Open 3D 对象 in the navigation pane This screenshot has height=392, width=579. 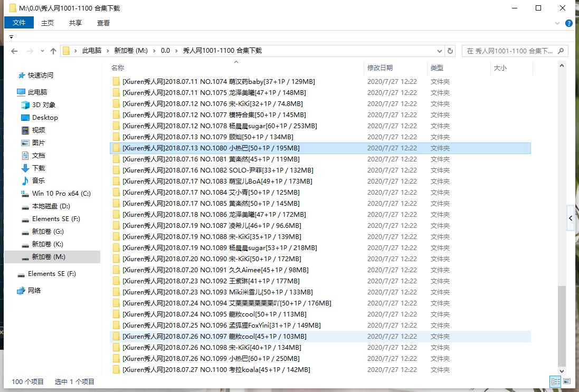coord(44,105)
